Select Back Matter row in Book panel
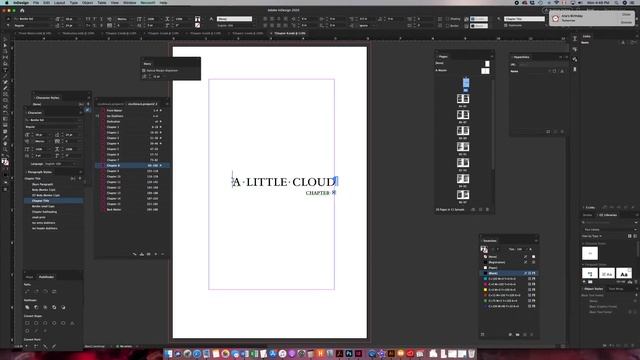The image size is (640, 360). tap(133, 209)
